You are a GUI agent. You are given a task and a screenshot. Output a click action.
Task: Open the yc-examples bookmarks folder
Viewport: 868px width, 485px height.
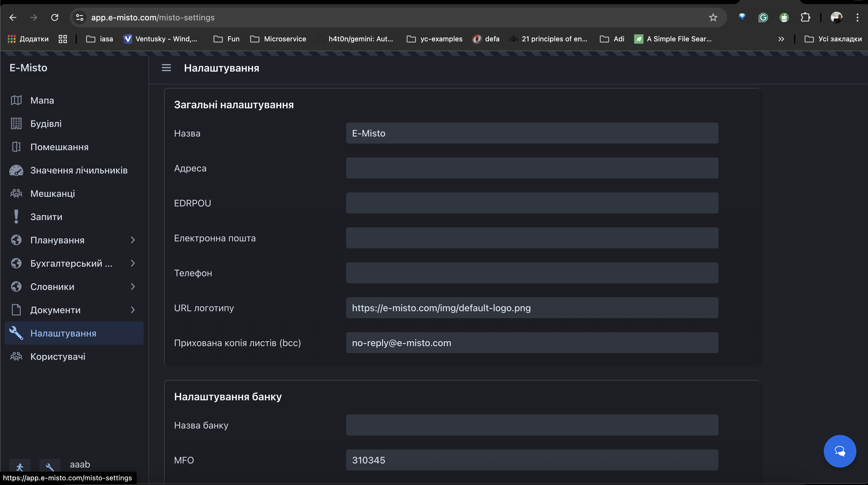click(x=434, y=39)
